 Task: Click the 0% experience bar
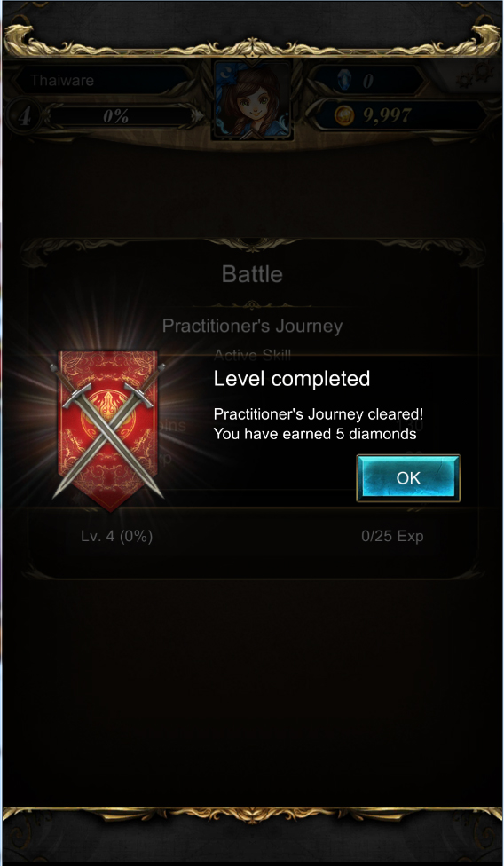(119, 116)
